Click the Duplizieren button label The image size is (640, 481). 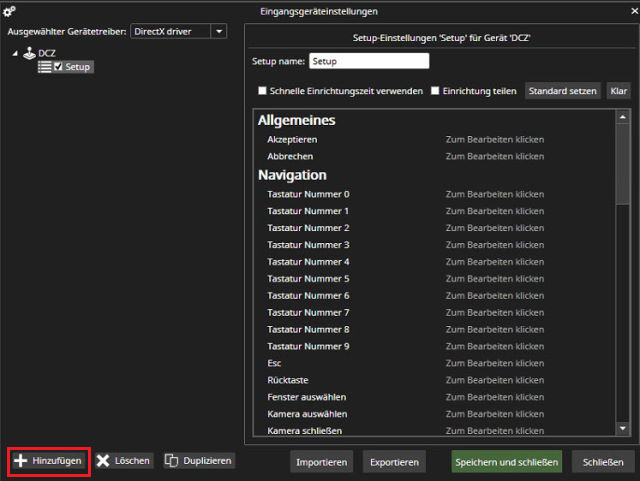tap(207, 461)
